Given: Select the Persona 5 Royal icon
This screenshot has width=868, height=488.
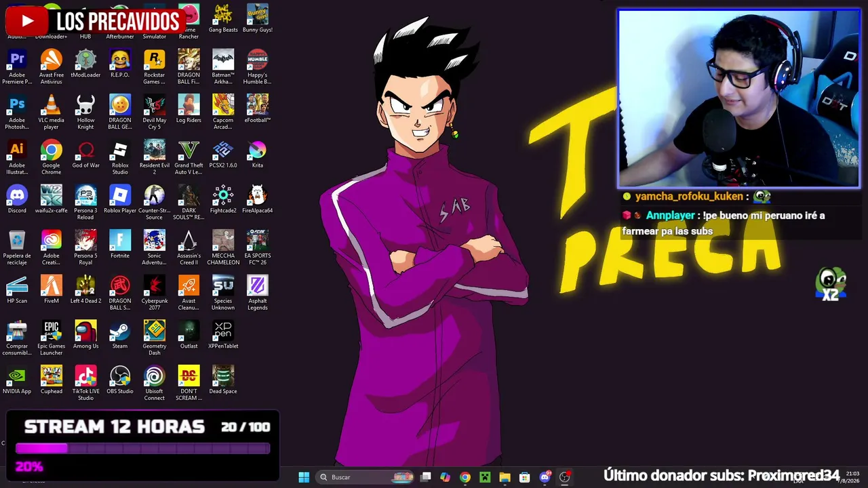Looking at the screenshot, I should tap(85, 249).
